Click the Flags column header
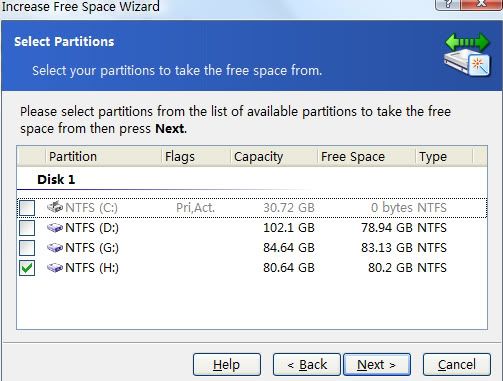503x381 pixels. pyautogui.click(x=196, y=156)
